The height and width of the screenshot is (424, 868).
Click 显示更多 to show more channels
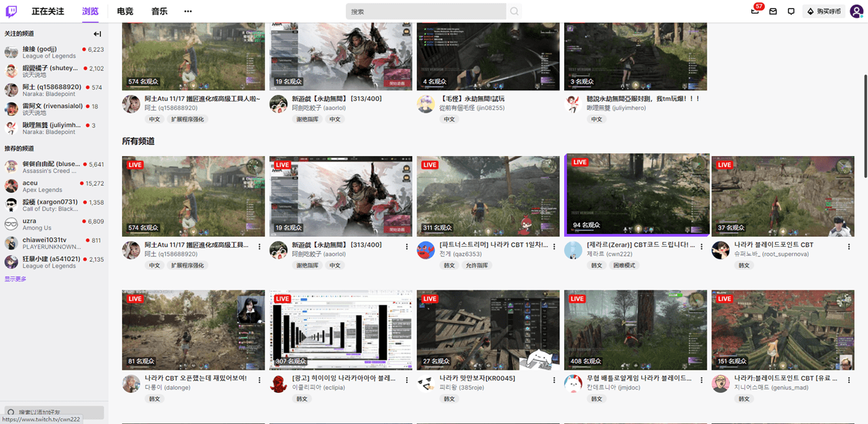[16, 279]
